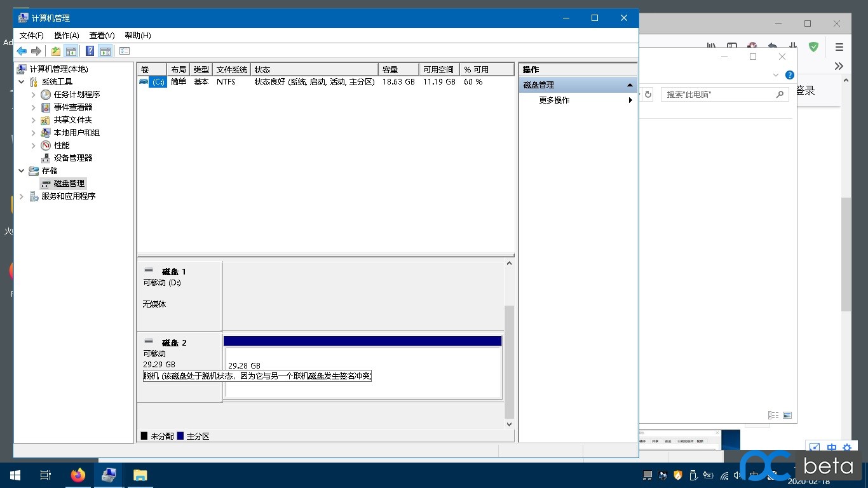Viewport: 868px width, 488px height.
Task: Expand the 服务和应用程序 tree node
Action: 22,196
